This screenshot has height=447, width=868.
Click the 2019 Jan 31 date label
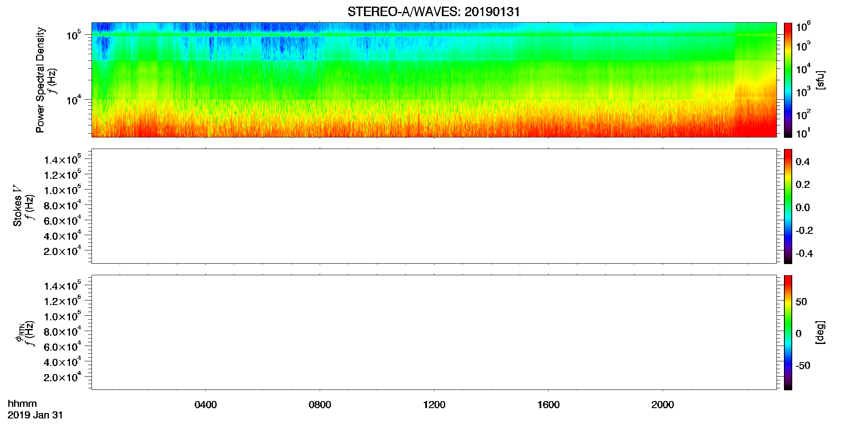35,415
